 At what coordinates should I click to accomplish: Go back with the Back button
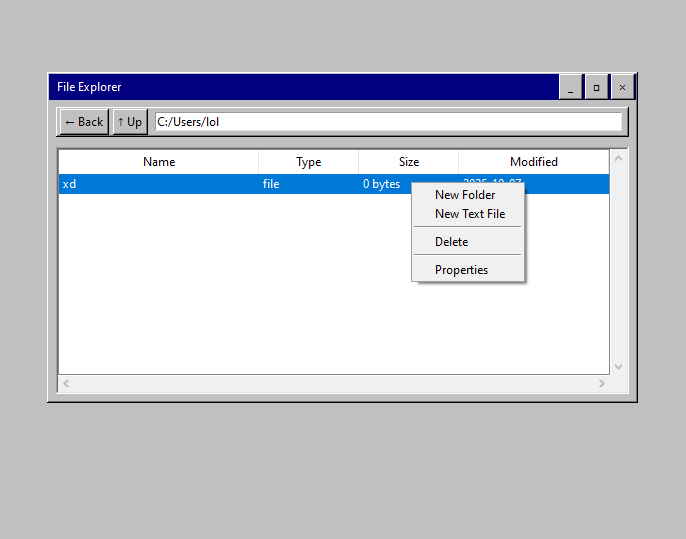(x=84, y=122)
